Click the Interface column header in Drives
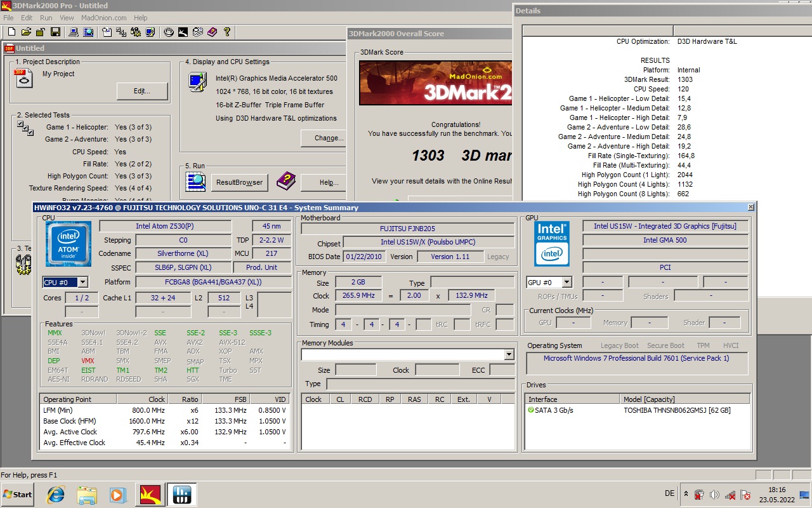 pos(572,399)
